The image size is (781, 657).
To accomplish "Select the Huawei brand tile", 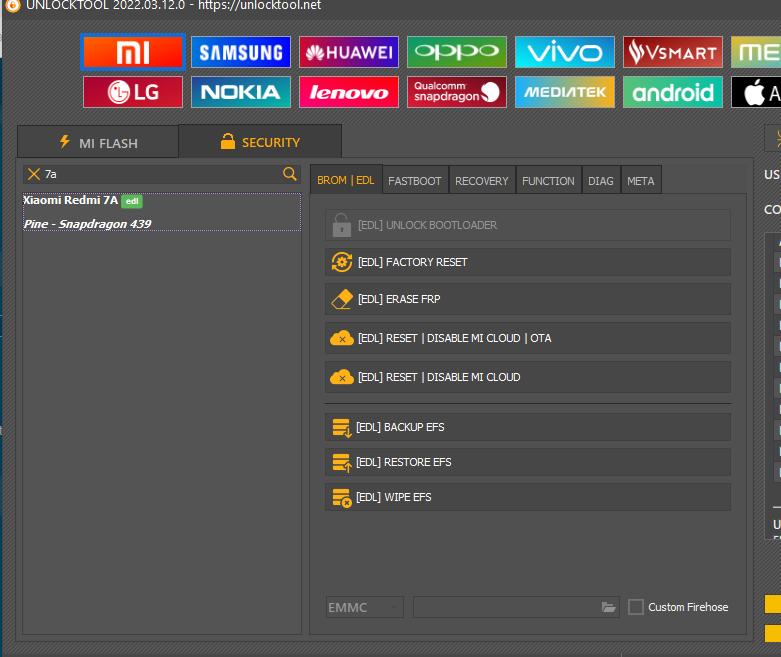I will coord(349,52).
